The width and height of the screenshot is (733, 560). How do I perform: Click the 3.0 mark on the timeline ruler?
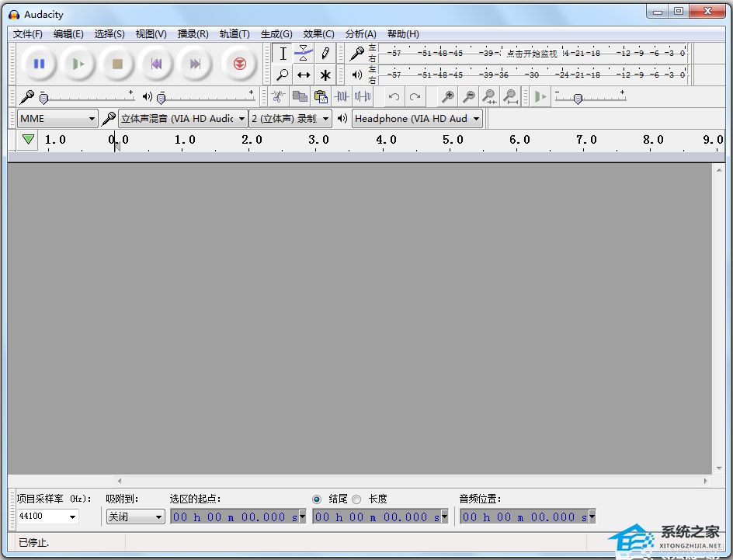318,139
